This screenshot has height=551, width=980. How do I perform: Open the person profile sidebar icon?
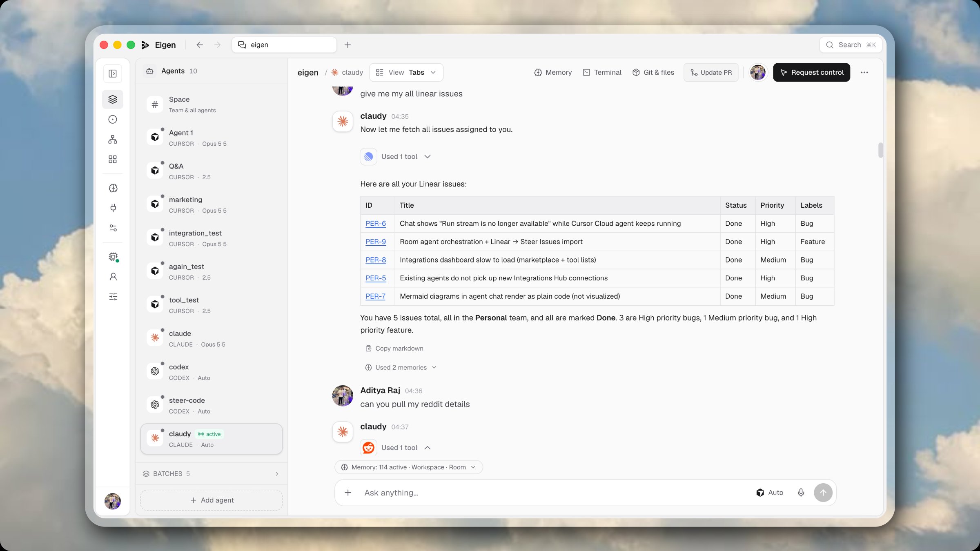point(113,276)
